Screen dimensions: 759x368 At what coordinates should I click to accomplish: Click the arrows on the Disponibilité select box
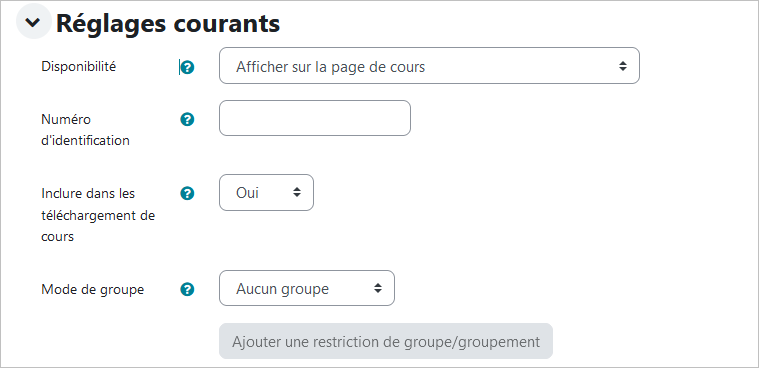(623, 66)
